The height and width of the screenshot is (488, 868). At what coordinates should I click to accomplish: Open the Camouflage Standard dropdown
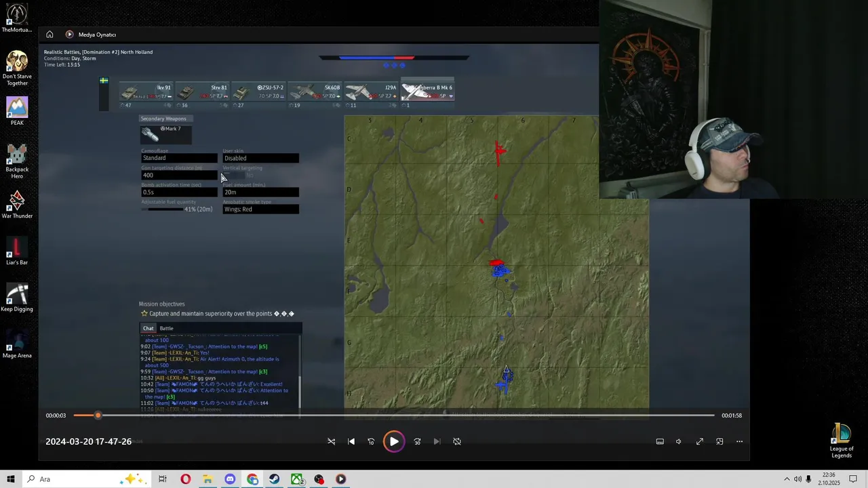(179, 158)
